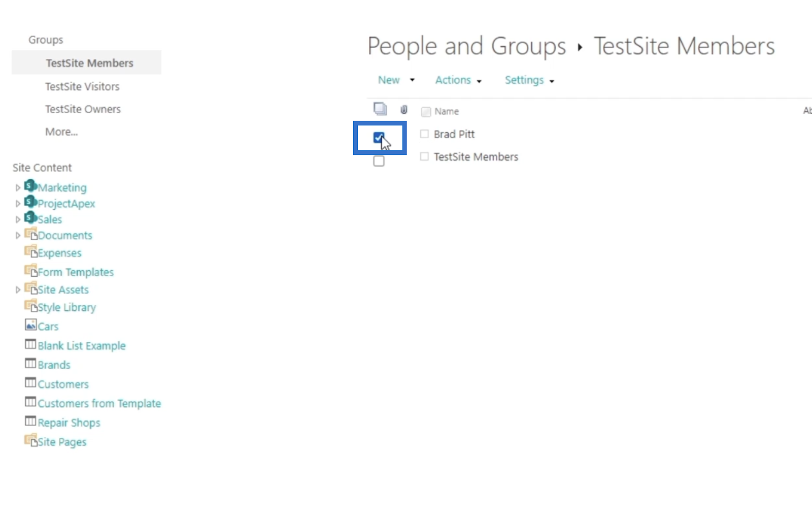
Task: Expand the Documents tree node
Action: (x=18, y=236)
